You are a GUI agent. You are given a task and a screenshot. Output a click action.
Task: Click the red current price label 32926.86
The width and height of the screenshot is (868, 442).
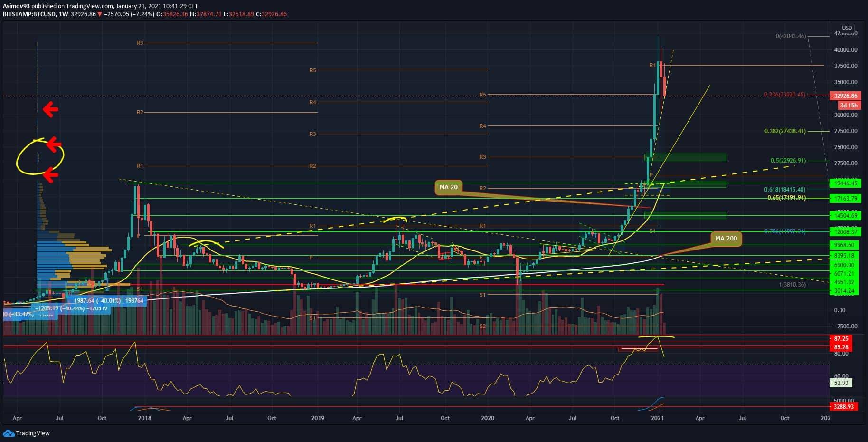(846, 96)
